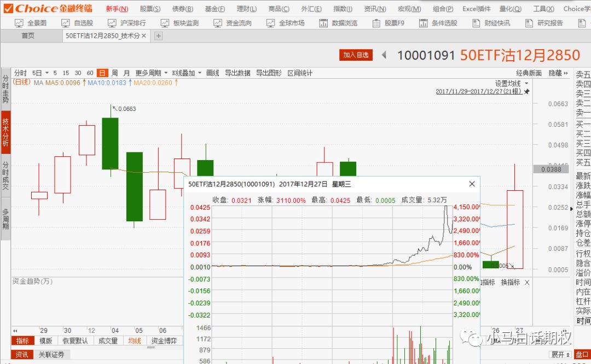
Task: Expand the K线叠加 overlay dropdown
Action: click(x=187, y=73)
